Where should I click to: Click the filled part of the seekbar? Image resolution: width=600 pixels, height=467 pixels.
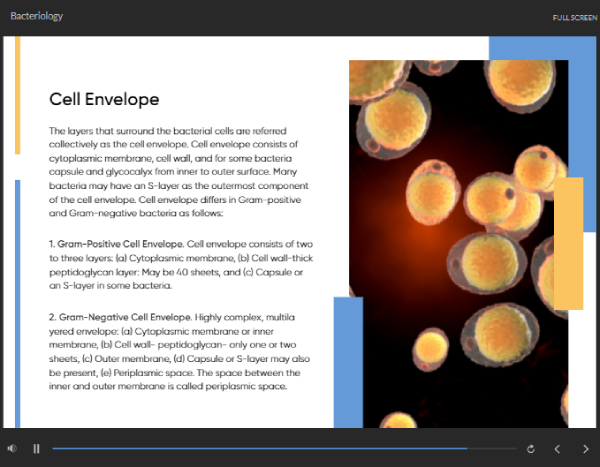click(250, 449)
